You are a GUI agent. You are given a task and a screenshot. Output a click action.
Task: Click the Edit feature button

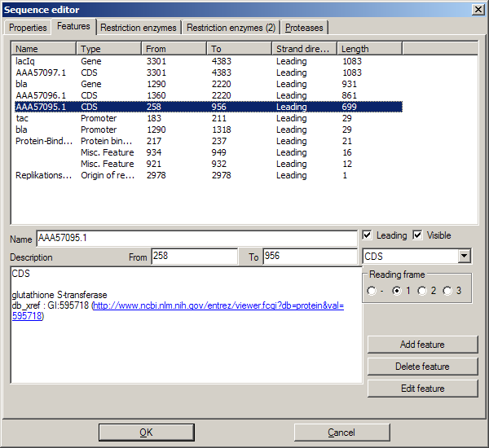[x=422, y=389]
